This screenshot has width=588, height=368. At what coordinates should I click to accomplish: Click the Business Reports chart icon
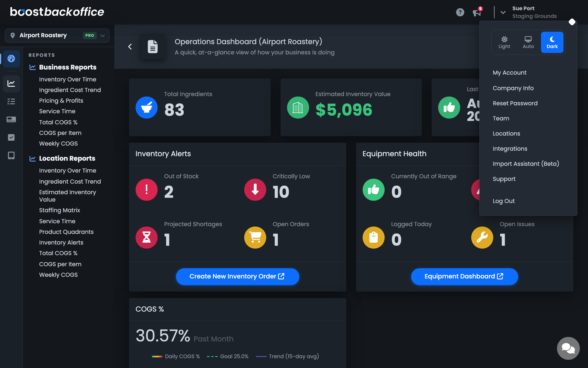point(32,67)
